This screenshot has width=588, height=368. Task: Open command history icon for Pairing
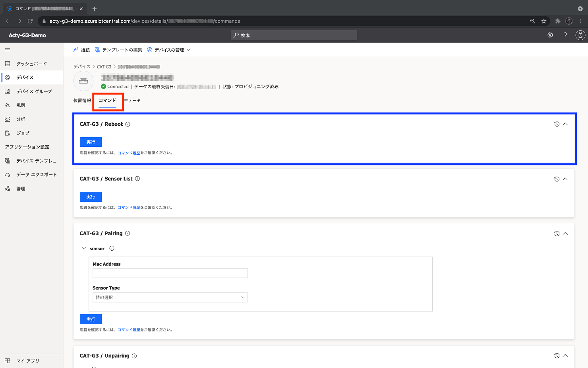click(x=557, y=234)
